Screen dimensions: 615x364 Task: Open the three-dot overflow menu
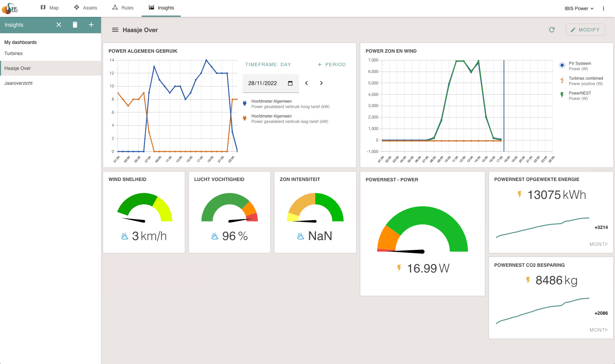coord(604,8)
